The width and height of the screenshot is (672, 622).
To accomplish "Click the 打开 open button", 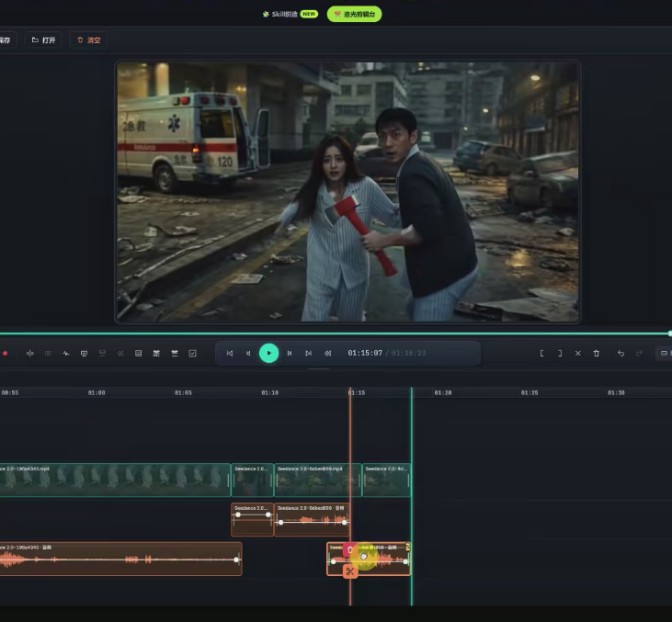I will (43, 40).
